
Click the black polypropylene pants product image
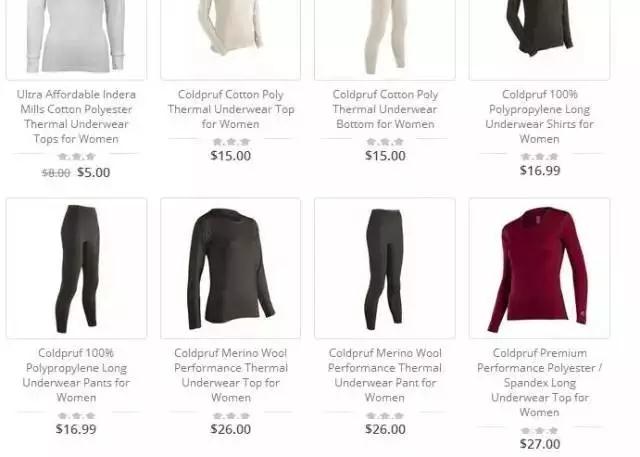[76, 268]
